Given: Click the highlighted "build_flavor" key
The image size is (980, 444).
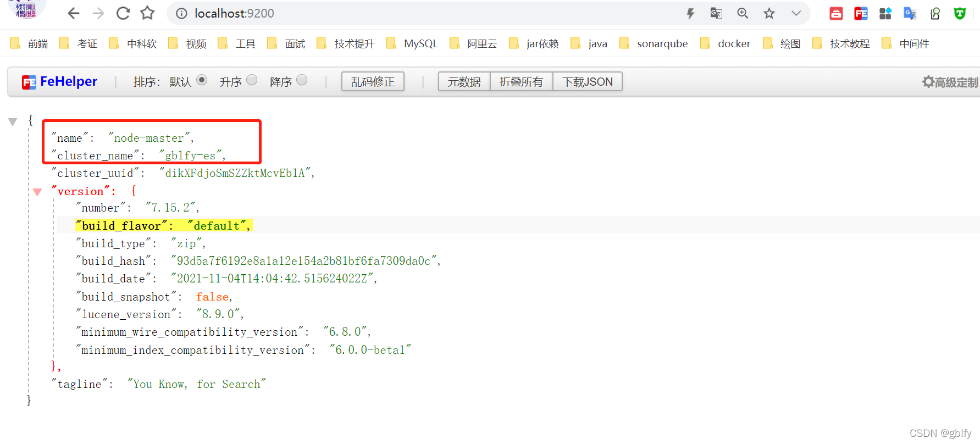Looking at the screenshot, I should click(121, 225).
